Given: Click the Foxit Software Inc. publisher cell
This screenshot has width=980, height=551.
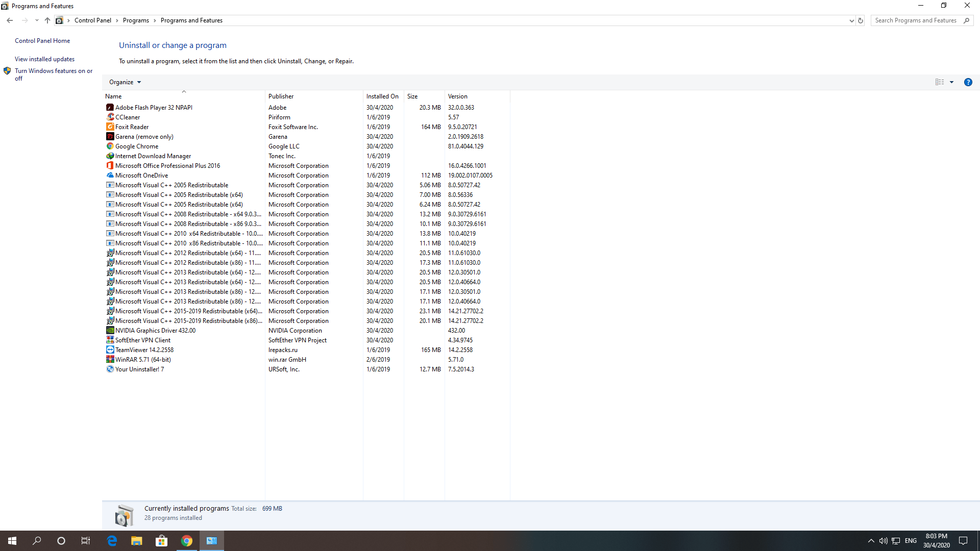Looking at the screenshot, I should pyautogui.click(x=293, y=127).
